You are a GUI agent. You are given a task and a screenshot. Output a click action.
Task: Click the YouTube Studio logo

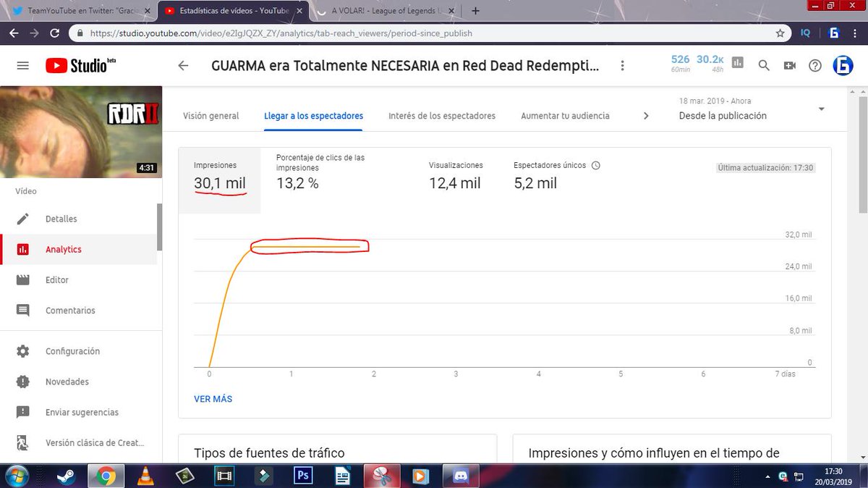pos(80,65)
